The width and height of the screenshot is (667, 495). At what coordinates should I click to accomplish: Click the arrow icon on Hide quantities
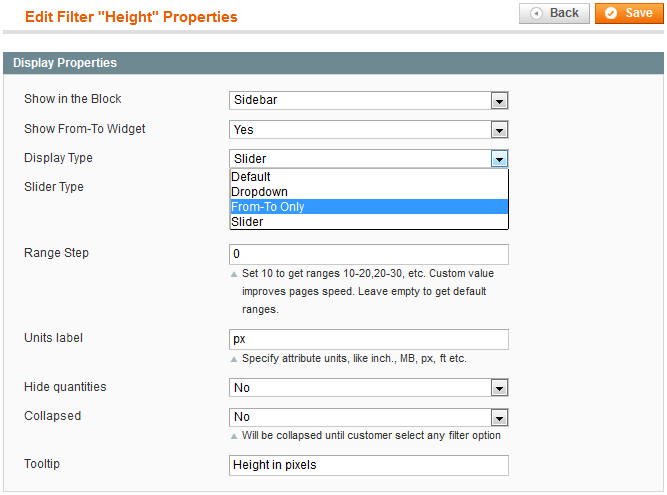coord(500,388)
